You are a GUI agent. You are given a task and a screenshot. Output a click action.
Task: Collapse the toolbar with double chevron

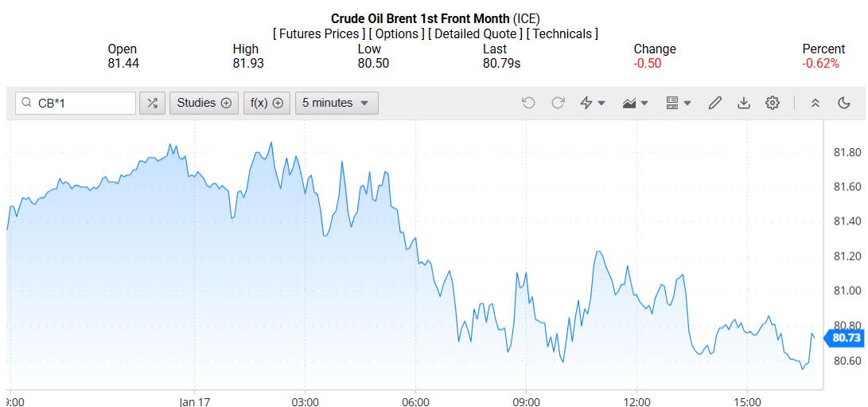(x=815, y=103)
